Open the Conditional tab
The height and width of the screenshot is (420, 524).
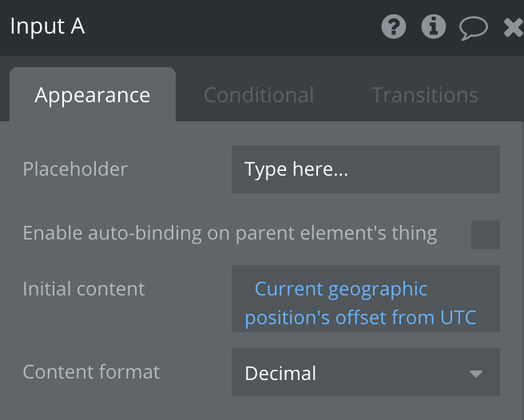258,95
